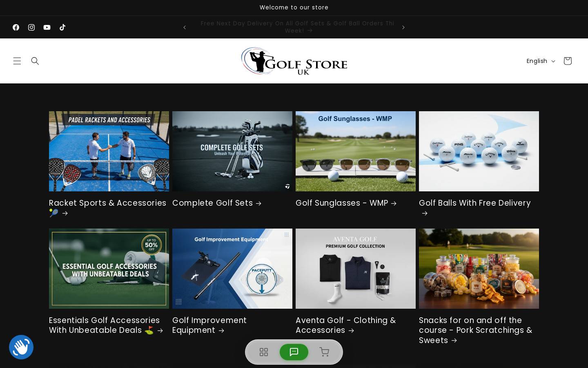Open Aventa Golf Clothing & Accessories link
588x368 pixels.
(346, 325)
